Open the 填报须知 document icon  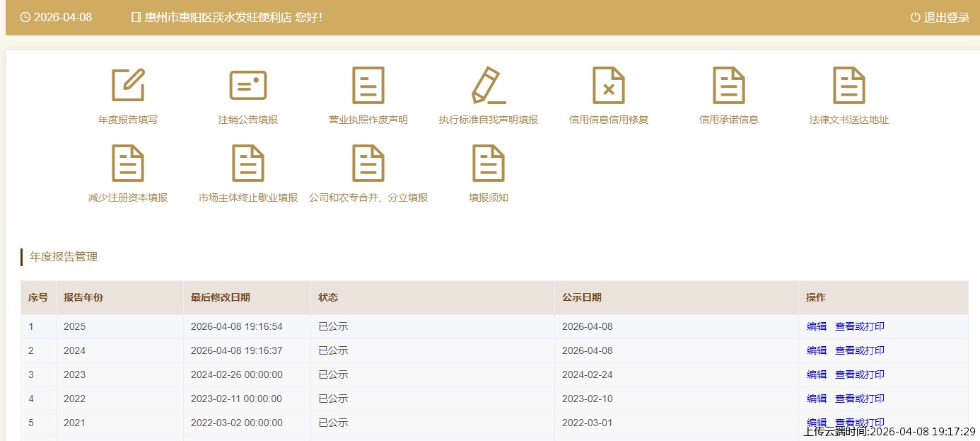pyautogui.click(x=489, y=164)
